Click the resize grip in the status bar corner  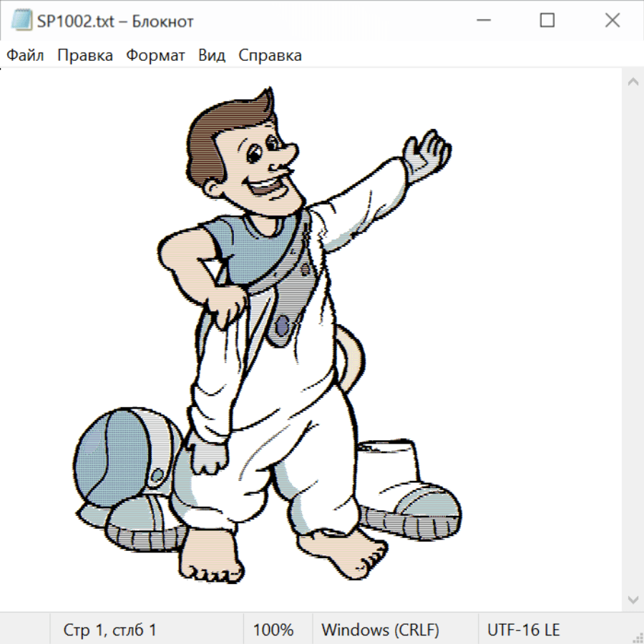tap(638, 638)
